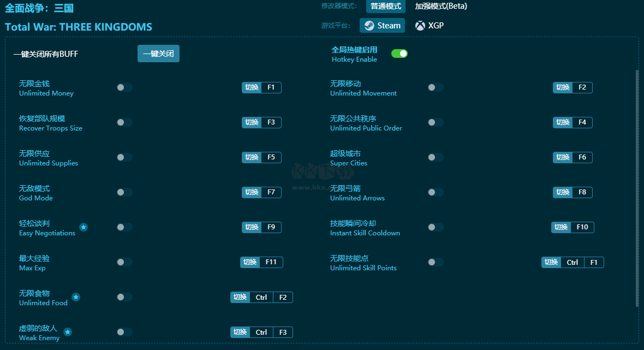Click F3 key field in Weak Enemy hotkey
The width and height of the screenshot is (644, 350).
[283, 333]
